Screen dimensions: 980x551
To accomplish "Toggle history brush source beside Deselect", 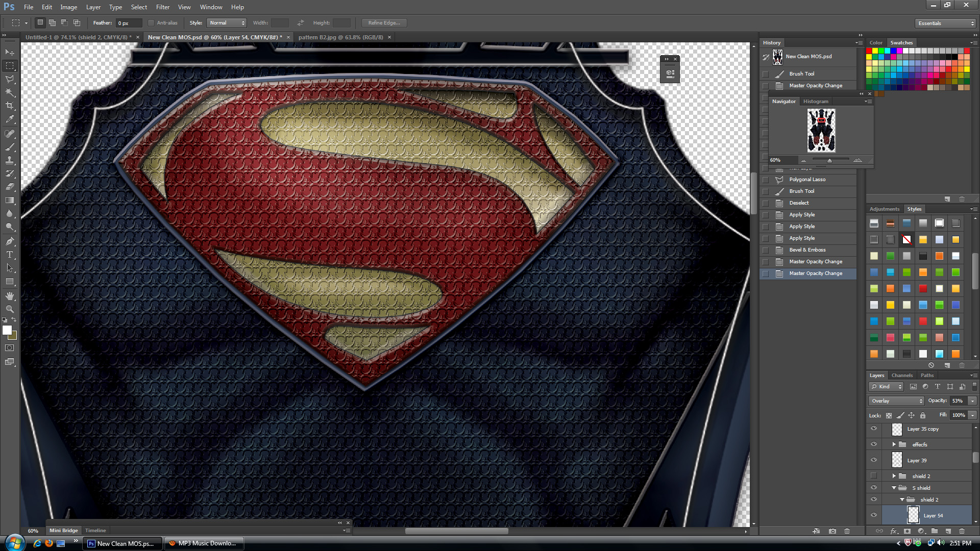I will [765, 203].
